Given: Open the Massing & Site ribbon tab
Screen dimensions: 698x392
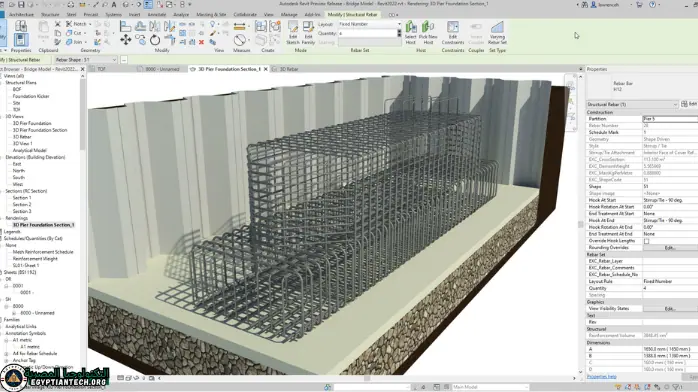Looking at the screenshot, I should pyautogui.click(x=211, y=15).
